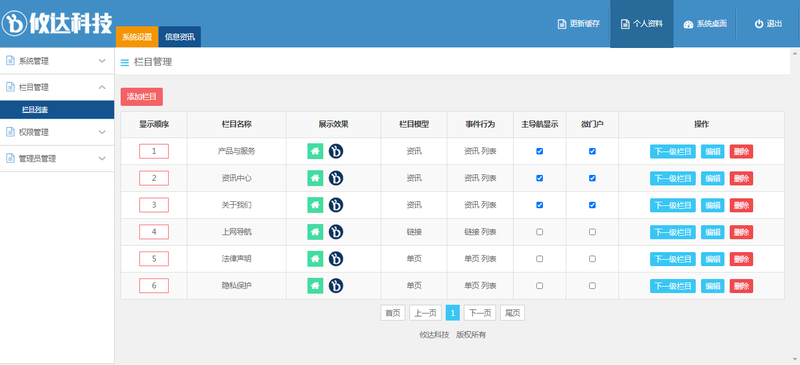
Task: Click the 栏目管理 sidebar document icon
Action: pyautogui.click(x=10, y=87)
